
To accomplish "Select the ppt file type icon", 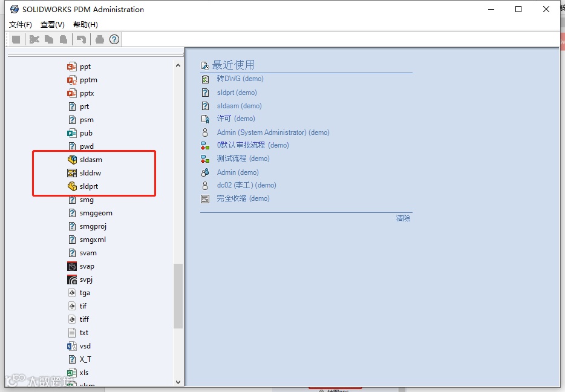I will pos(72,67).
